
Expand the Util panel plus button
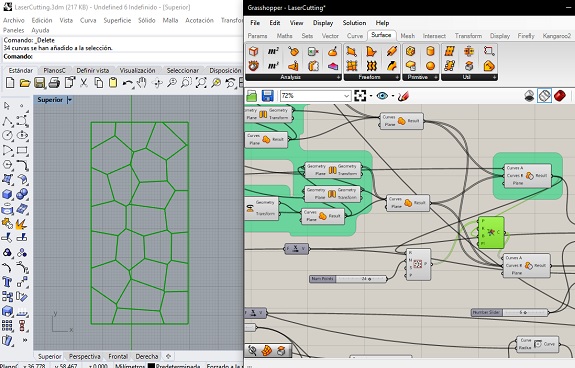tap(494, 77)
